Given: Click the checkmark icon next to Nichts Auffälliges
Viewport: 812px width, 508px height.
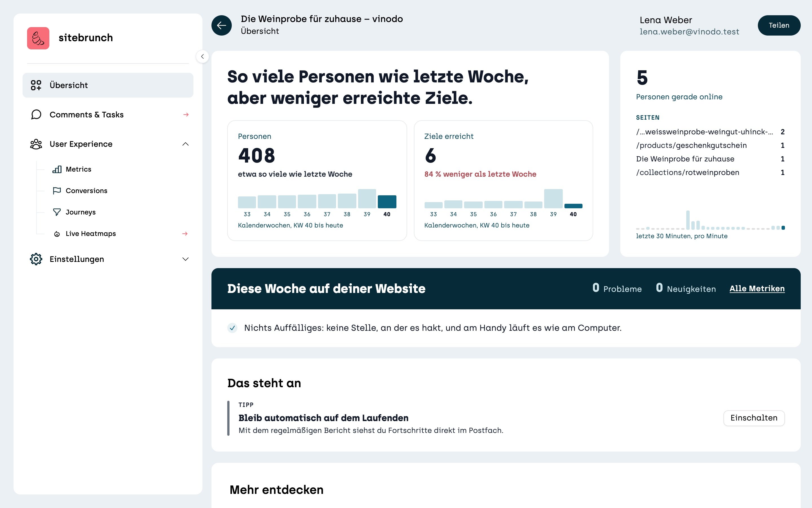Looking at the screenshot, I should (232, 328).
